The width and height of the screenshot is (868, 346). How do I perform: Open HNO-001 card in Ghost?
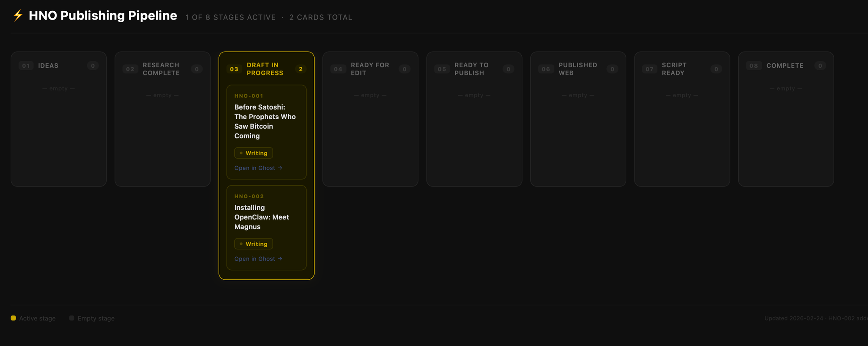point(258,168)
